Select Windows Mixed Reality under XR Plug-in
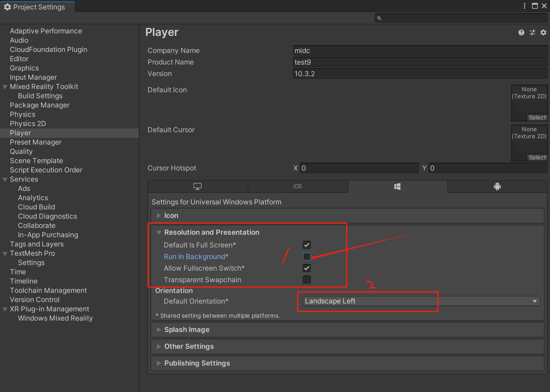This screenshot has width=550, height=392. [55, 318]
